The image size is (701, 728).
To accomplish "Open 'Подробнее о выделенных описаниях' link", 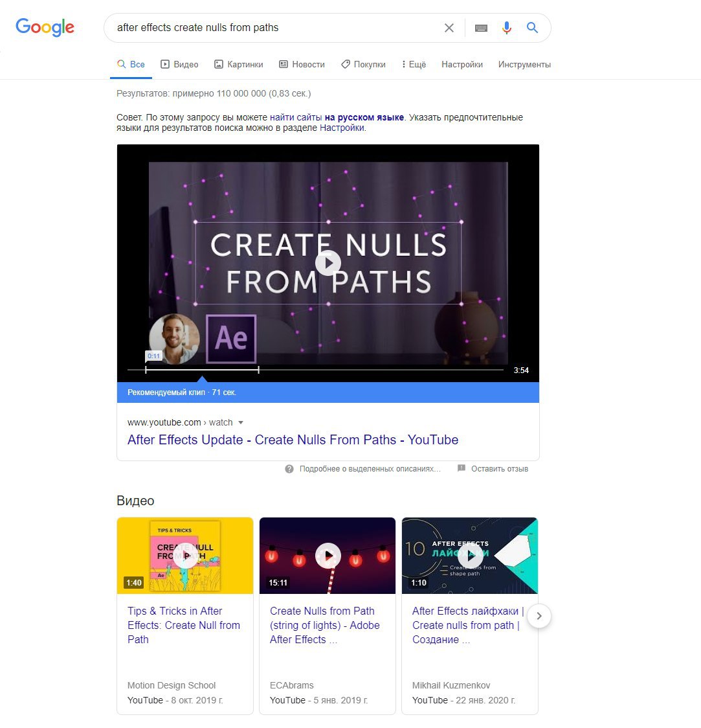I will point(370,469).
